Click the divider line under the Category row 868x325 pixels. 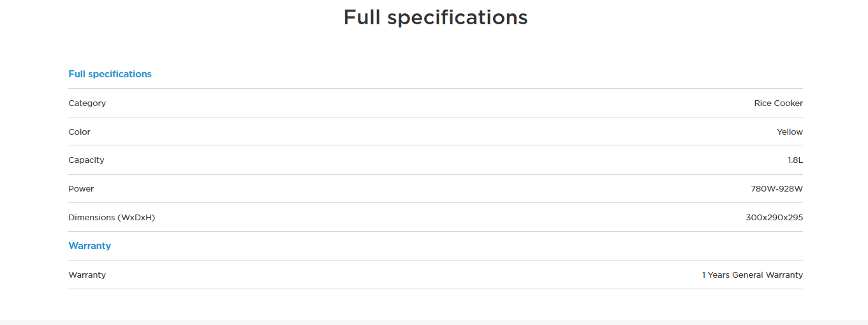[x=436, y=117]
